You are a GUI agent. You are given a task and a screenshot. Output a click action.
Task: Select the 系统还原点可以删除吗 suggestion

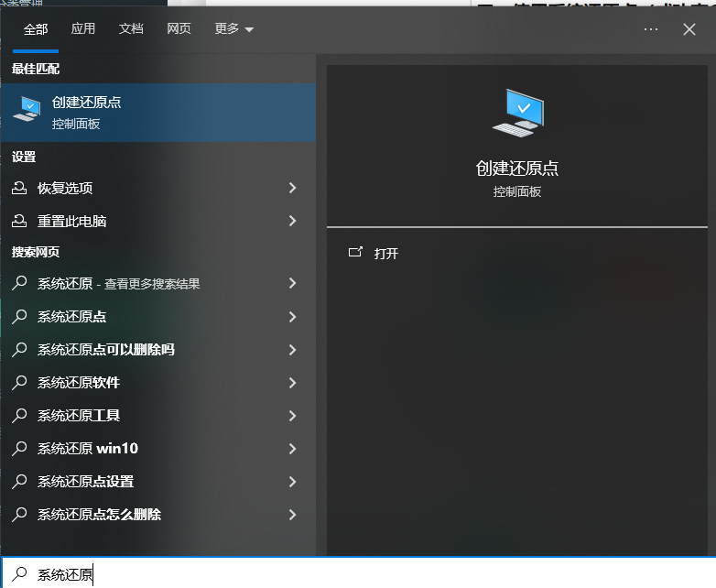click(x=158, y=350)
